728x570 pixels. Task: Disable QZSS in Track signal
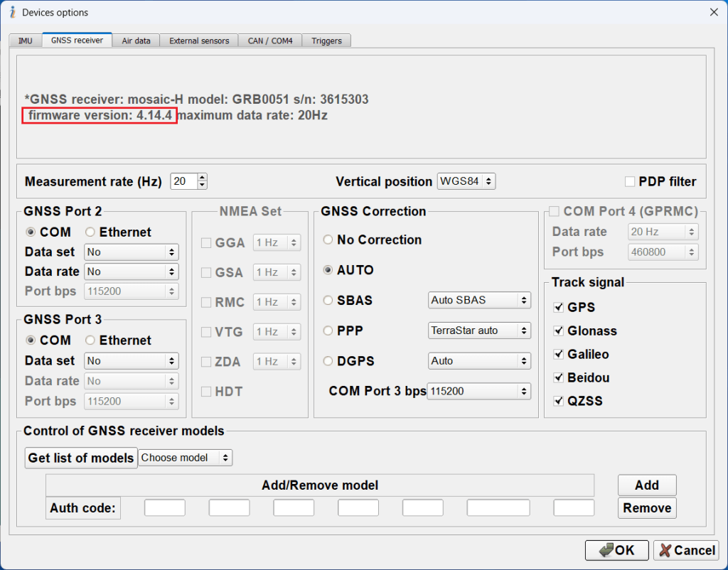pyautogui.click(x=558, y=400)
